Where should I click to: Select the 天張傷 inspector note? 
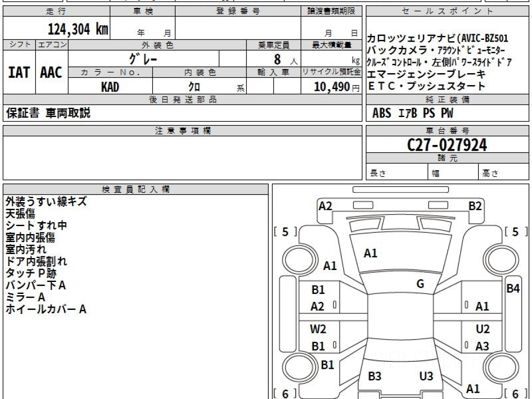click(x=20, y=213)
